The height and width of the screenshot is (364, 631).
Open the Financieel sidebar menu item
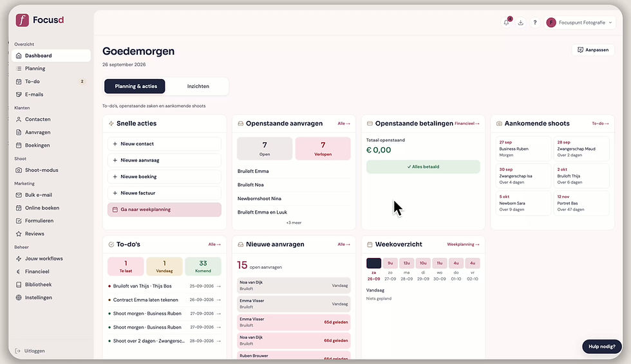(x=51, y=271)
